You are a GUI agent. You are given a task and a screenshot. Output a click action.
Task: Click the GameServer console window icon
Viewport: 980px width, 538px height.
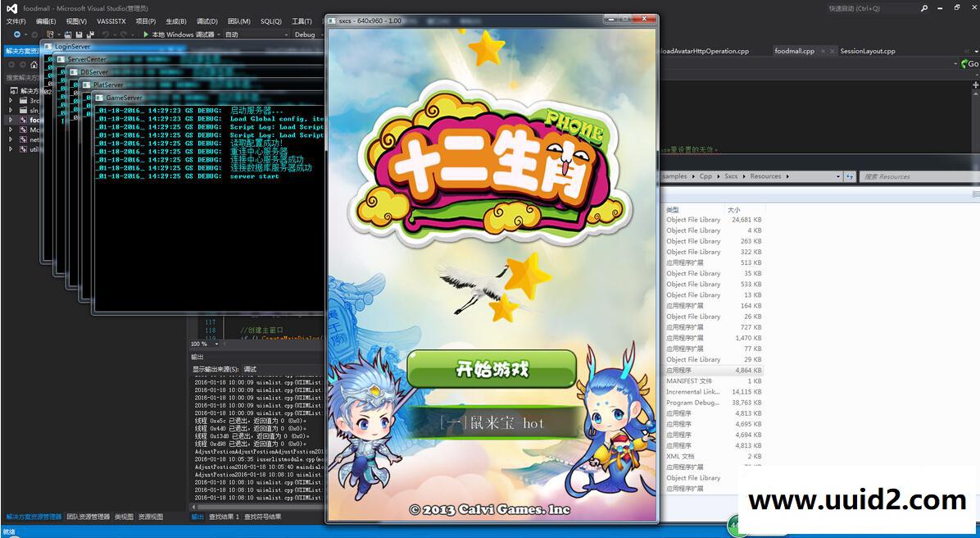[x=99, y=98]
